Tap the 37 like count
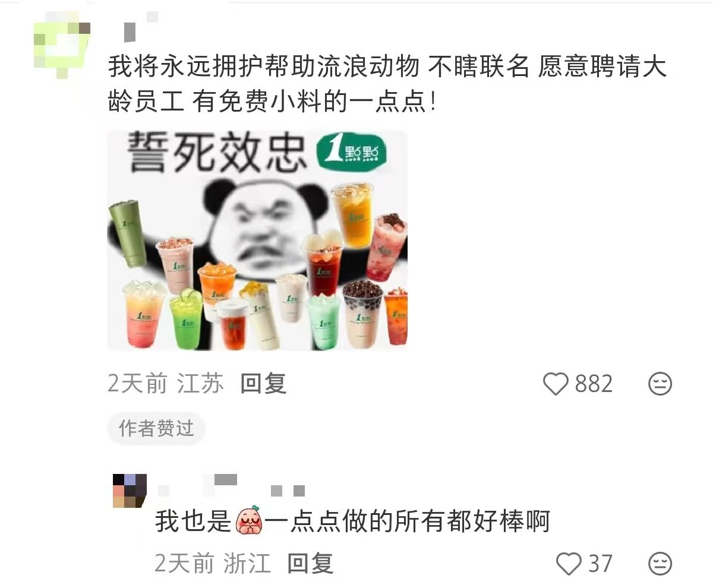Screen dimensions: 713x588 click(x=600, y=563)
